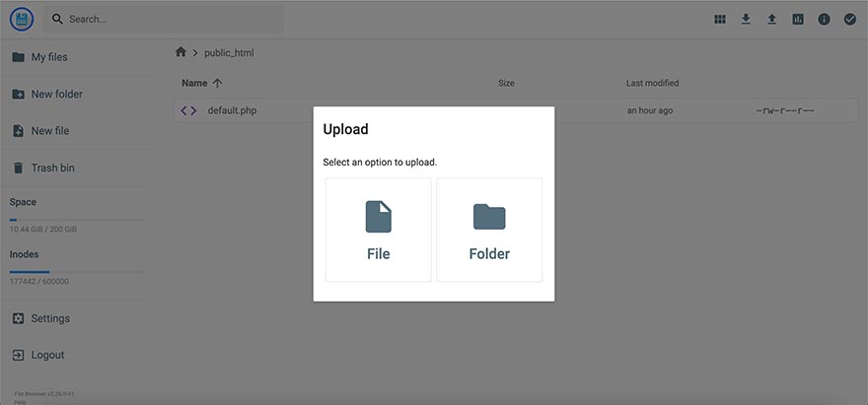The image size is (868, 405).
Task: Click the -rw-r--r-- permissions text
Action: click(785, 110)
